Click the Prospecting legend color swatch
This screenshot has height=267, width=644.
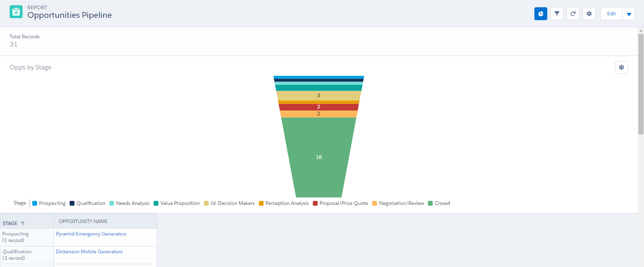pyautogui.click(x=35, y=203)
